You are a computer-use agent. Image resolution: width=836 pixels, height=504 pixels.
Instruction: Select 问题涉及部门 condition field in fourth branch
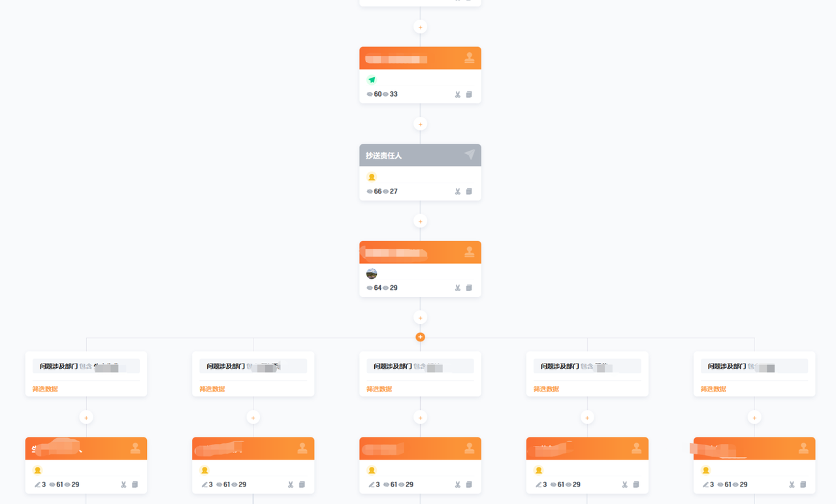click(x=587, y=366)
